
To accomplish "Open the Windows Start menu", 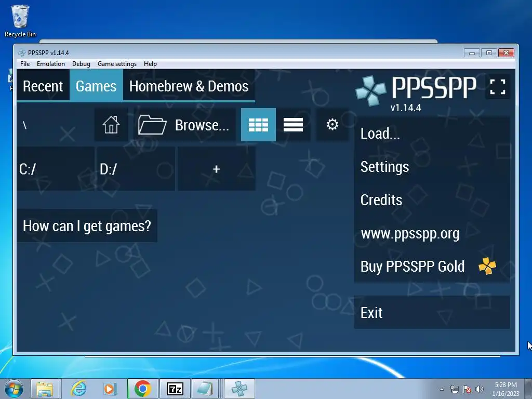I will (14, 389).
